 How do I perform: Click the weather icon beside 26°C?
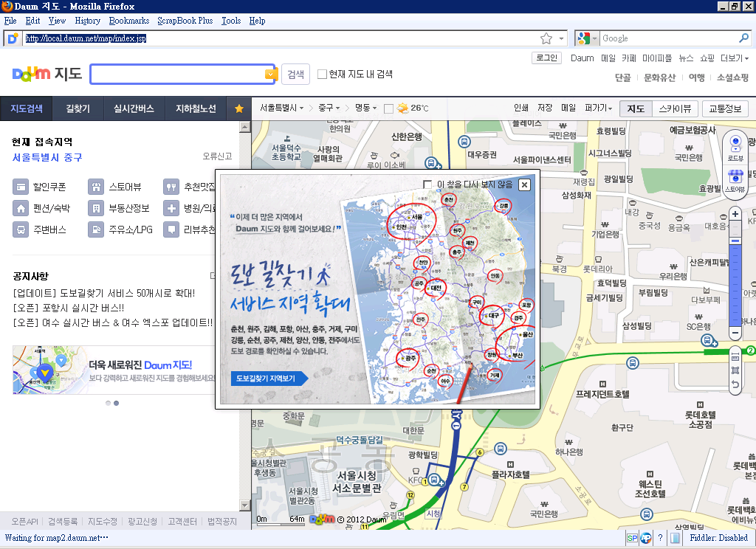click(x=402, y=108)
